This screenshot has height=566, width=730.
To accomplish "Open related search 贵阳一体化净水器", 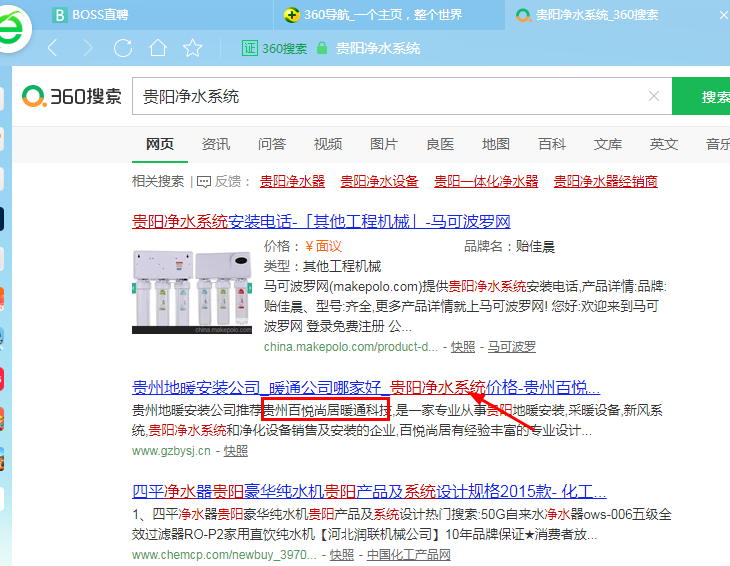I will [x=486, y=181].
